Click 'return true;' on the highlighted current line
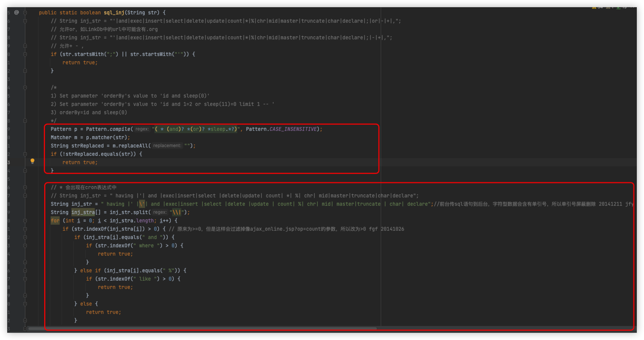This screenshot has width=644, height=340. [80, 162]
